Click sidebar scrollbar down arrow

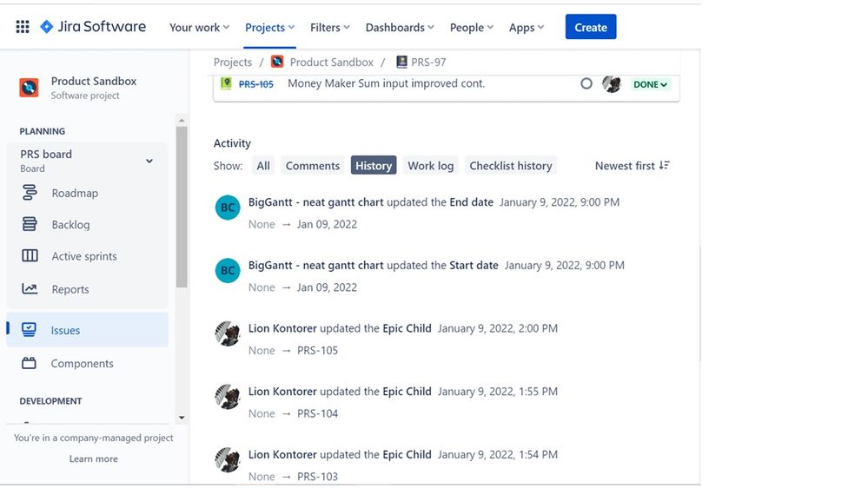(x=182, y=418)
